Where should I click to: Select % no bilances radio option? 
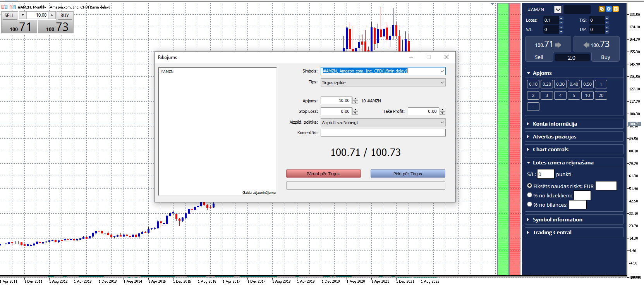click(529, 204)
